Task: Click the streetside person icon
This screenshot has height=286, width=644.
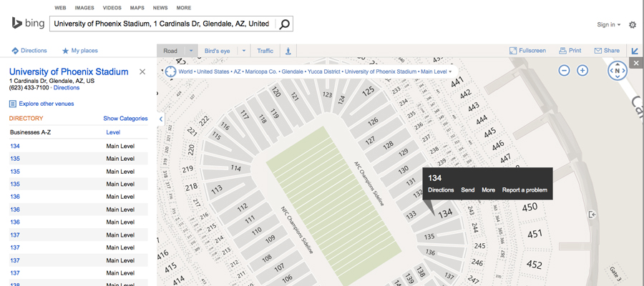Action: (x=288, y=51)
